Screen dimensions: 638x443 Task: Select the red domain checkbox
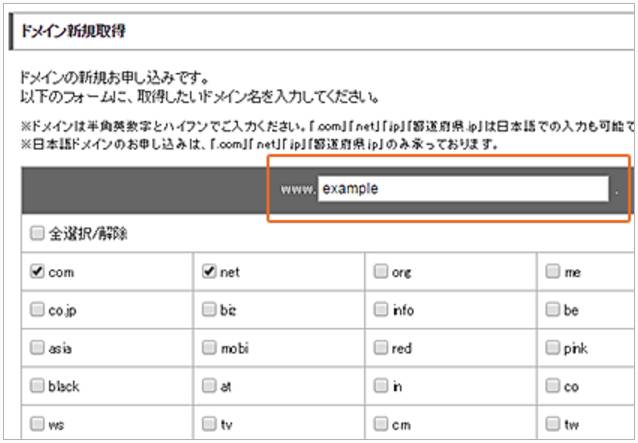click(x=381, y=347)
